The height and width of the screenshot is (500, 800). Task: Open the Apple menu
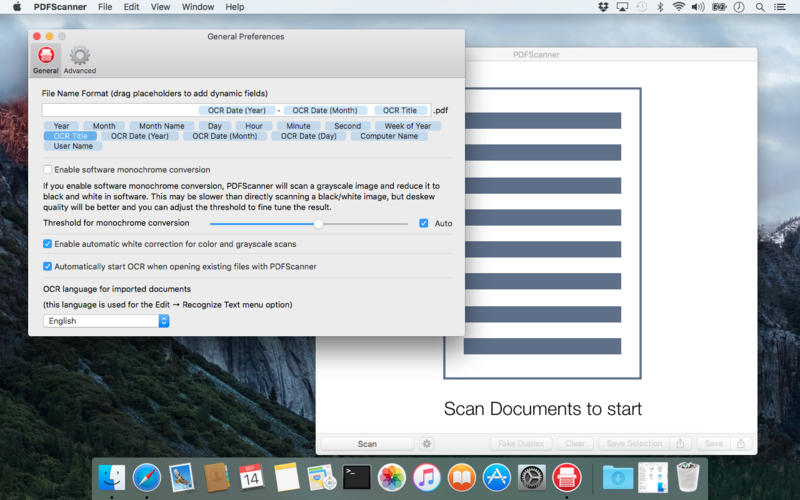(17, 7)
